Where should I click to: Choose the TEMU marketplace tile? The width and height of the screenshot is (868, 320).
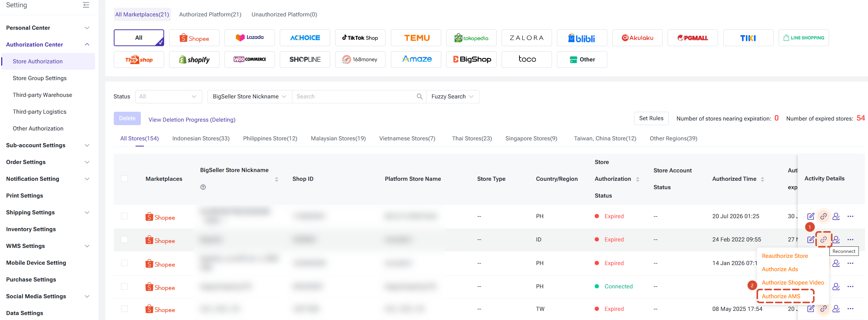pyautogui.click(x=416, y=38)
